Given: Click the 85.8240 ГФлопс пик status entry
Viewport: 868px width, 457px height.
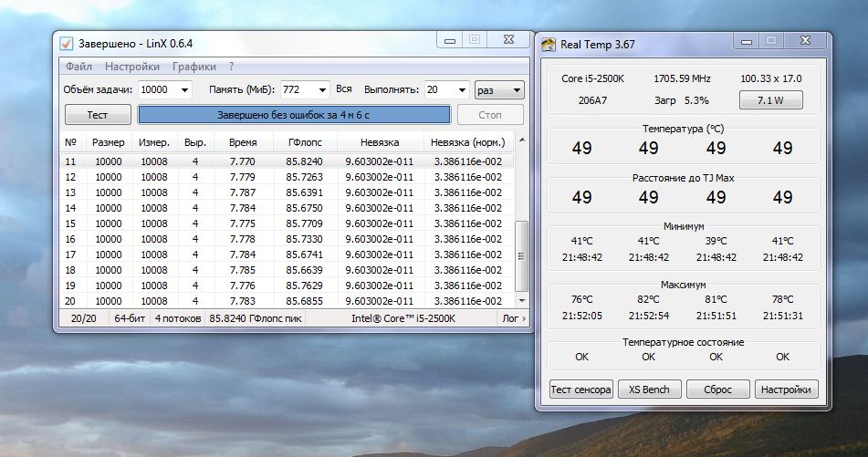Looking at the screenshot, I should click(256, 318).
